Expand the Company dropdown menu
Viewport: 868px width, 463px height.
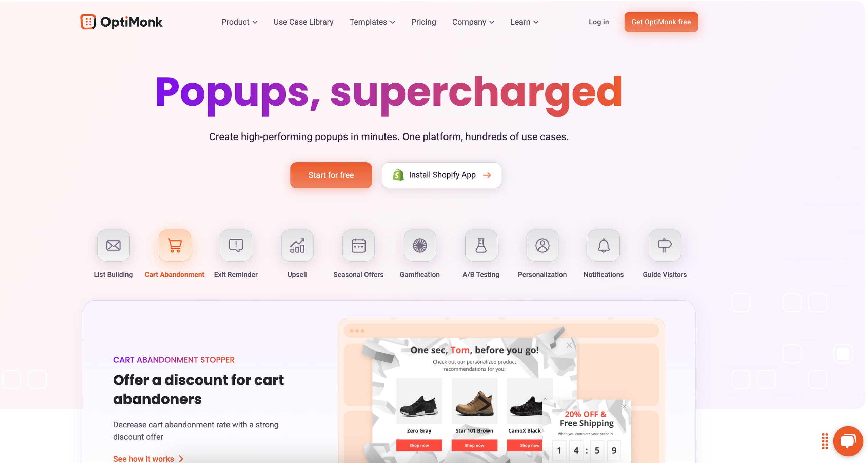click(x=472, y=22)
